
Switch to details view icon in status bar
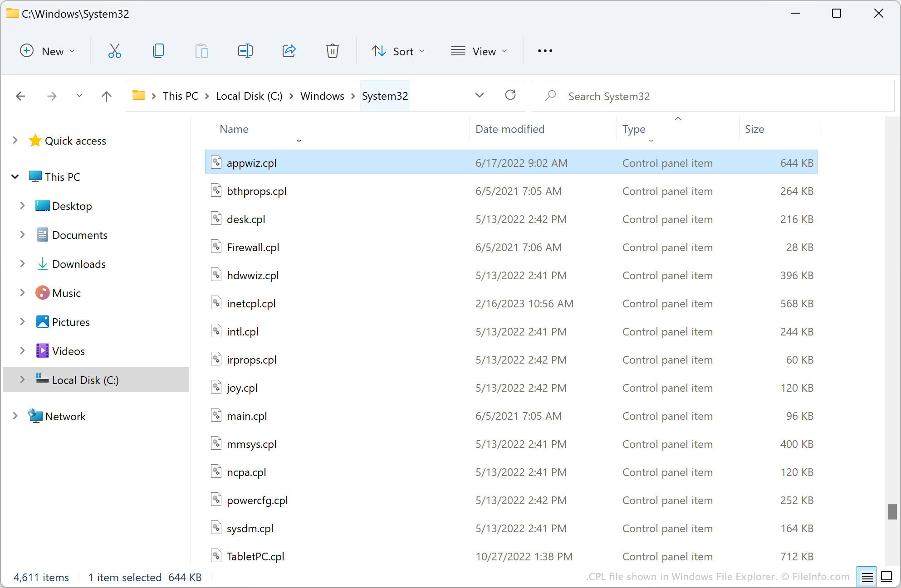point(867,577)
